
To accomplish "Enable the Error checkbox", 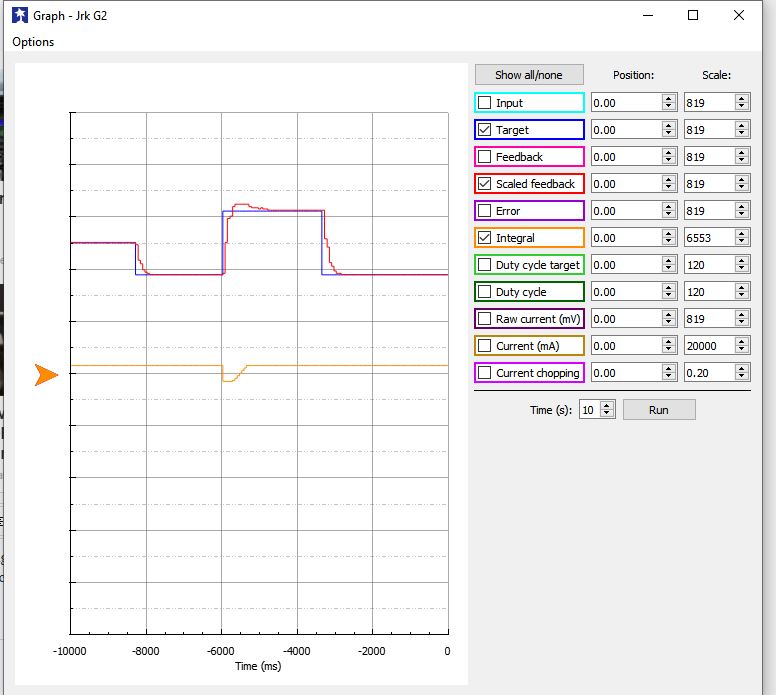I will coord(485,210).
